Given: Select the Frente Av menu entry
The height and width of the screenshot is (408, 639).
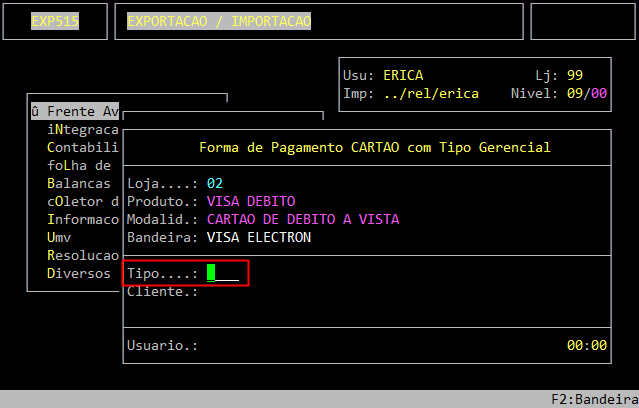Looking at the screenshot, I should (76, 111).
